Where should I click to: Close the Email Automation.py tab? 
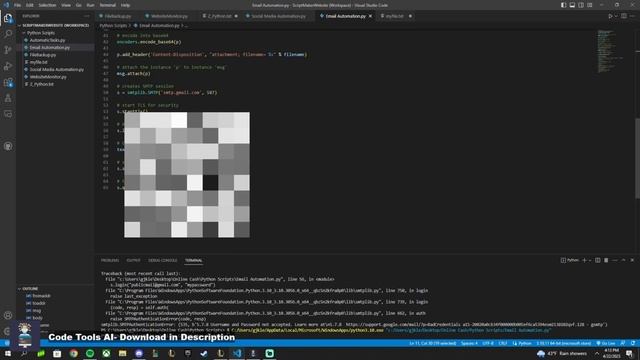(x=371, y=16)
